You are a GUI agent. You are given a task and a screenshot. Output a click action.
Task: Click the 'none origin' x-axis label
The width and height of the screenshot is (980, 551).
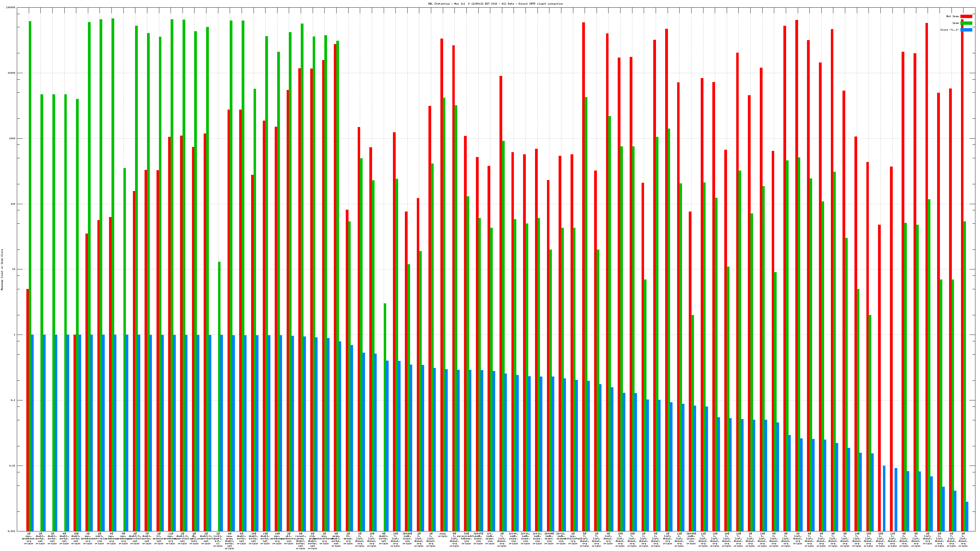coord(443,535)
